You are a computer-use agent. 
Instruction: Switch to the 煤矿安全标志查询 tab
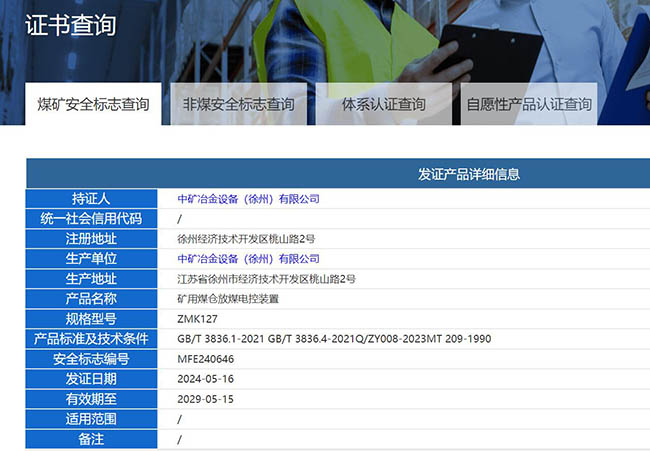(x=93, y=104)
